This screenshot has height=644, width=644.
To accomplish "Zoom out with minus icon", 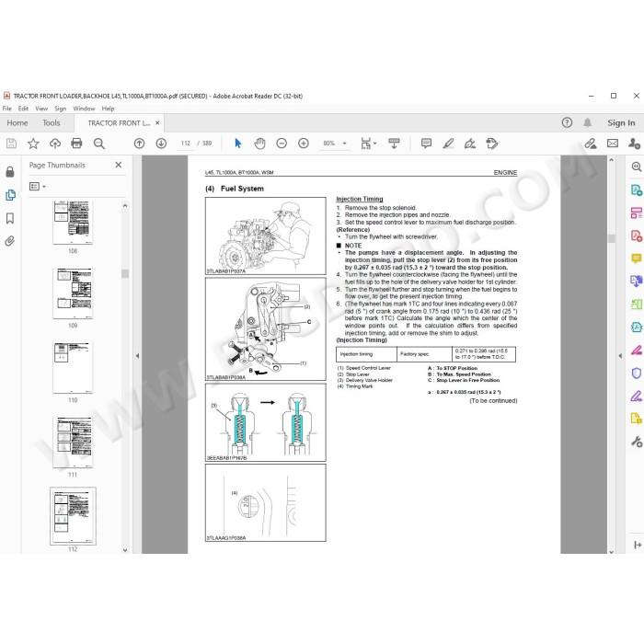I will coord(282,144).
